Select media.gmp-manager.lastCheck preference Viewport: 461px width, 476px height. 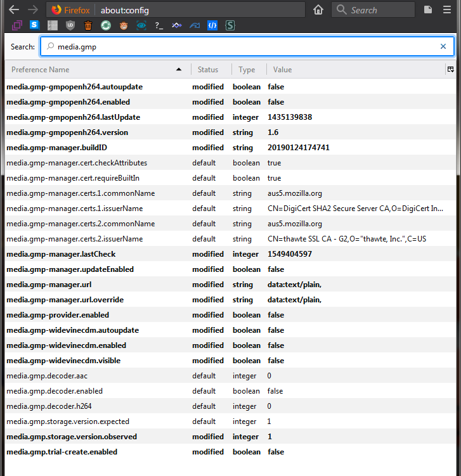click(x=230, y=254)
